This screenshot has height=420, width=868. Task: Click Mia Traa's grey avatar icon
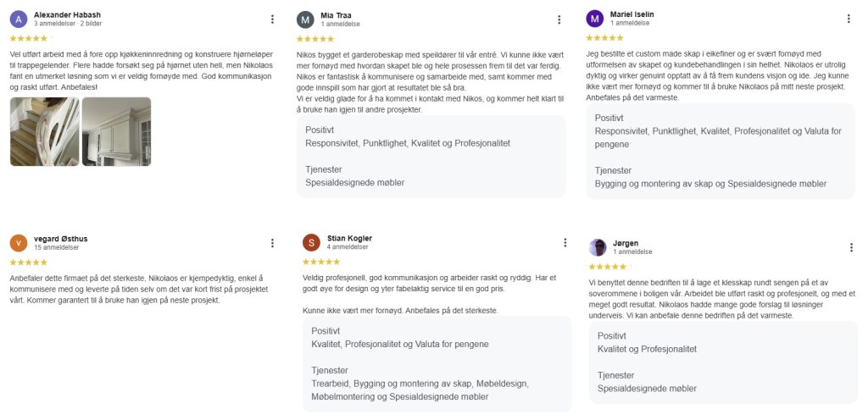tap(305, 19)
